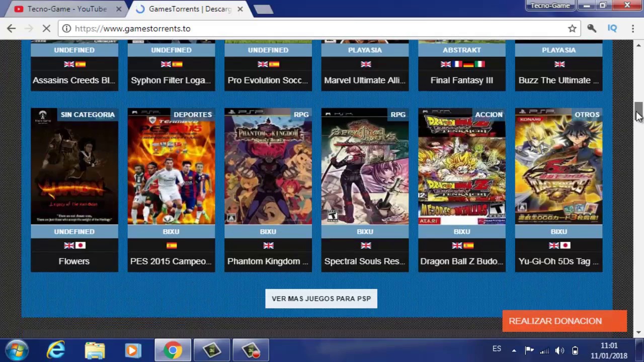The image size is (644, 362).
Task: Click flags row under Final Fantasy III
Action: (x=462, y=64)
